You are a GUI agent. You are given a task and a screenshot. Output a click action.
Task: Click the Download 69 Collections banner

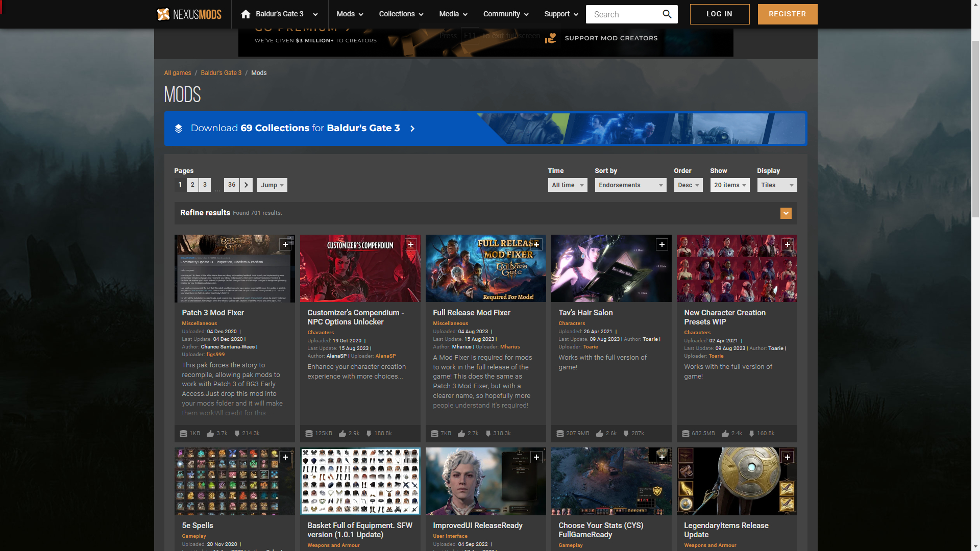[485, 129]
